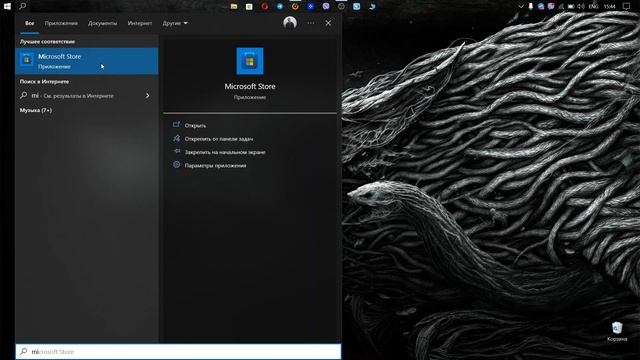Open the volume speaker icon in tray

pos(581,6)
